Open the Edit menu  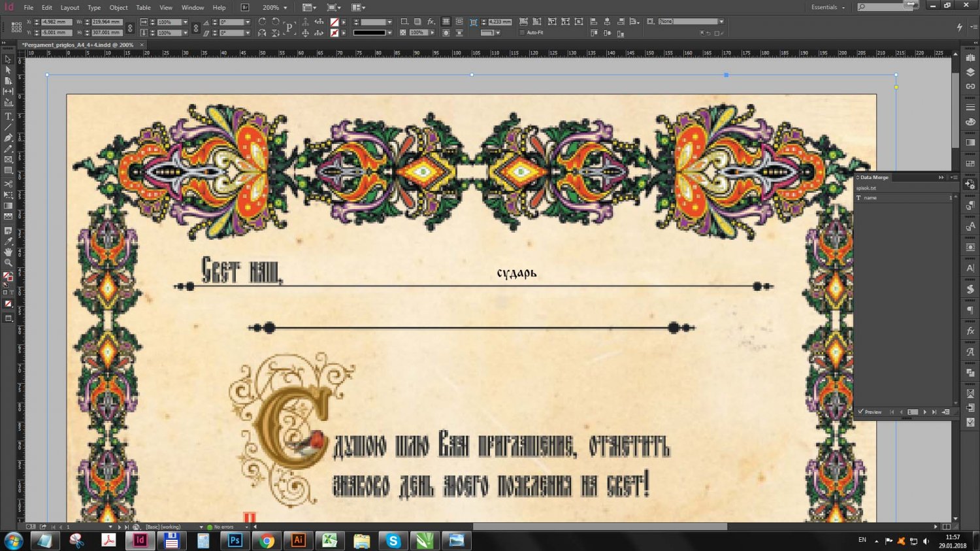(47, 8)
